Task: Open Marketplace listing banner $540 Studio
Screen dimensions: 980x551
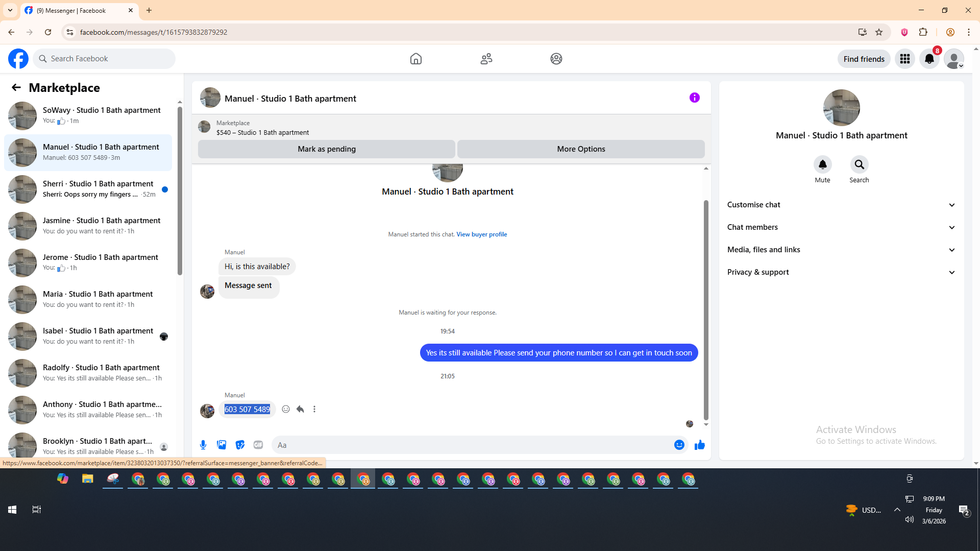Action: tap(451, 128)
